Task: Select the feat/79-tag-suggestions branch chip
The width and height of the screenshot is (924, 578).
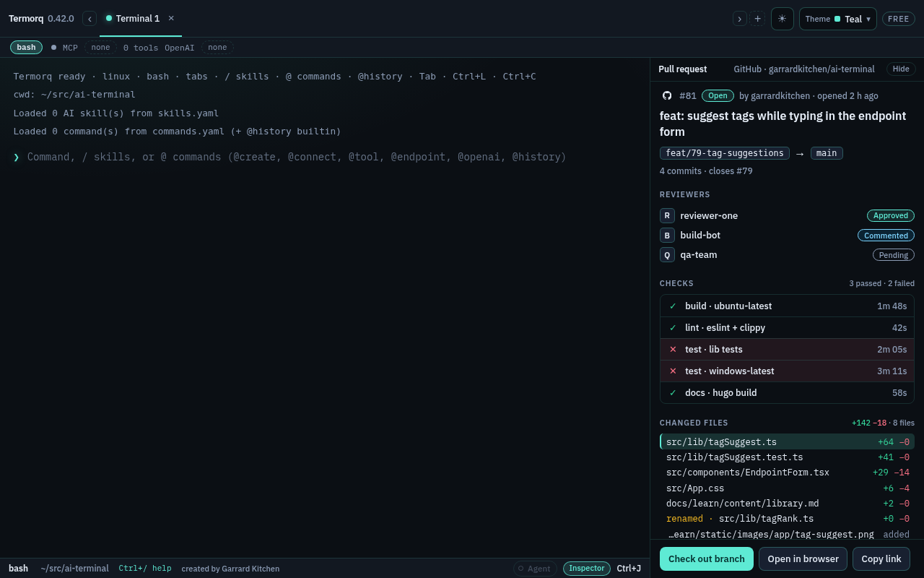Action: click(725, 153)
